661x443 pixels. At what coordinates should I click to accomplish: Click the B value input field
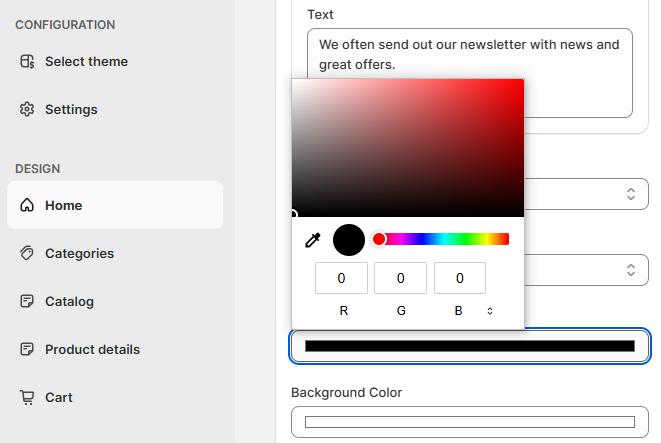click(x=460, y=278)
